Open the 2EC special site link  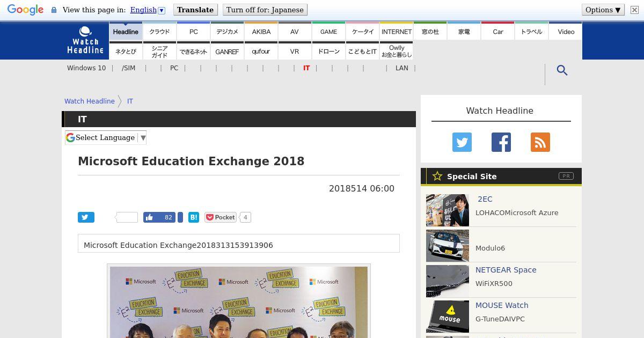[485, 199]
